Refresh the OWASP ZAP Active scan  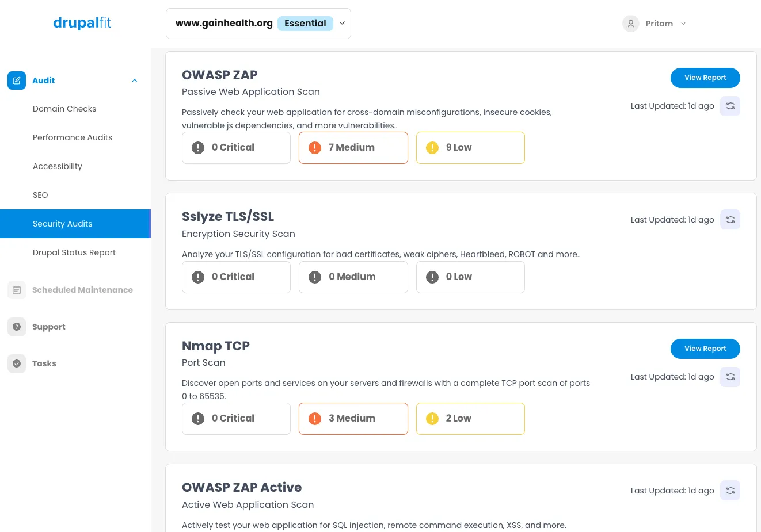pyautogui.click(x=730, y=491)
